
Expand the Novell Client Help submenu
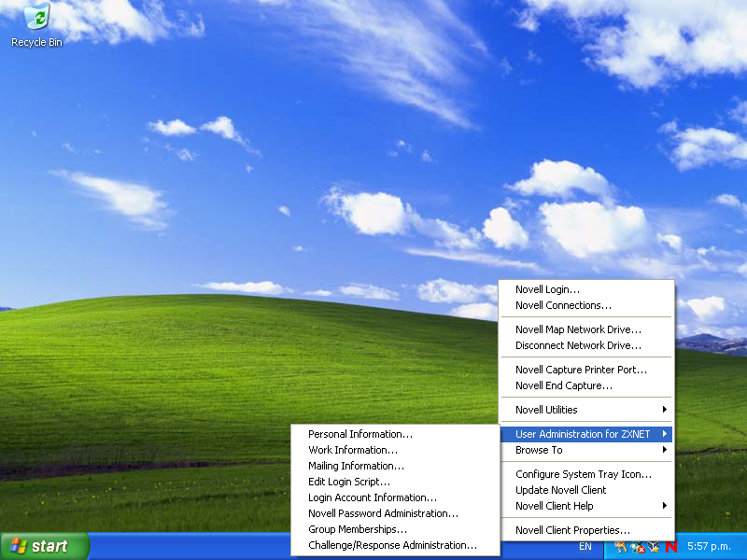click(586, 506)
